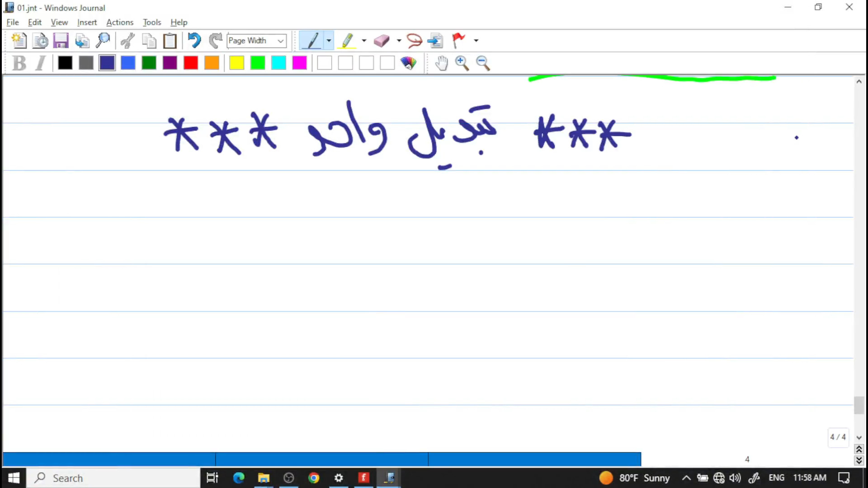Toggle Italic formatting
868x488 pixels.
pos(40,63)
